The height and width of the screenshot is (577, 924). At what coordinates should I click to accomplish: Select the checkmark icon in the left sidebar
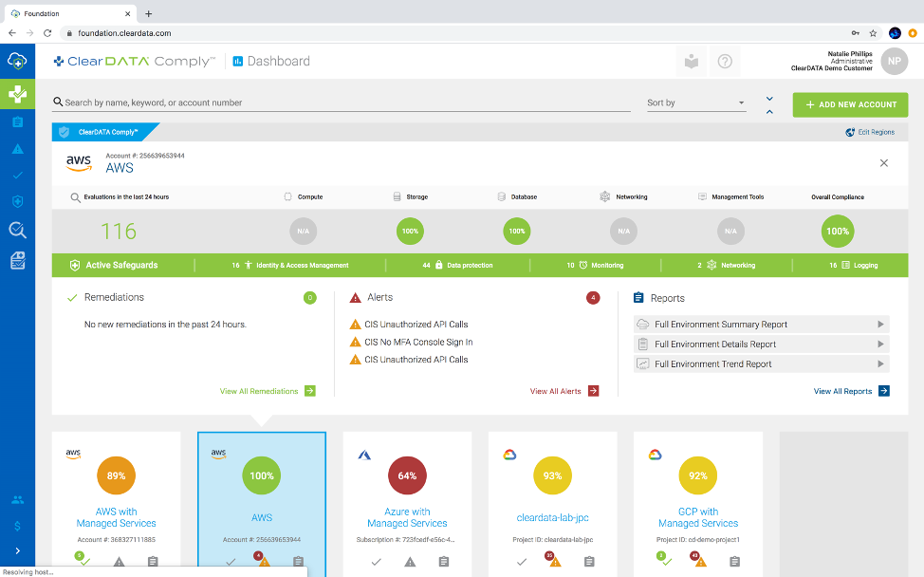pyautogui.click(x=18, y=175)
